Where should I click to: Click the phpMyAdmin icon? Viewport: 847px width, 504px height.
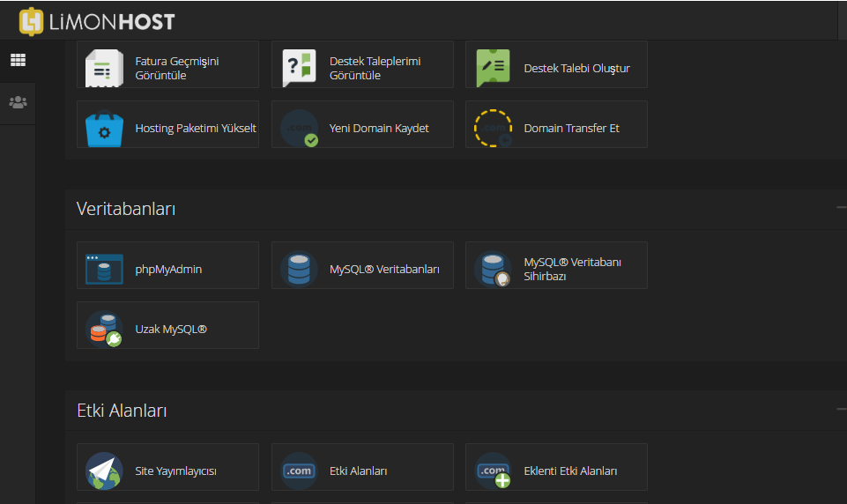pyautogui.click(x=104, y=269)
